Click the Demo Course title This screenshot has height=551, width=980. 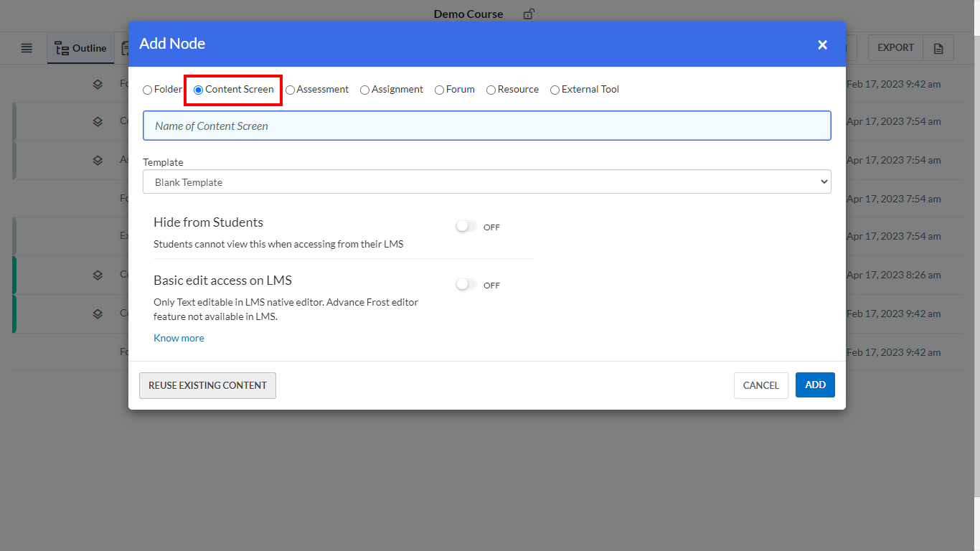468,14
